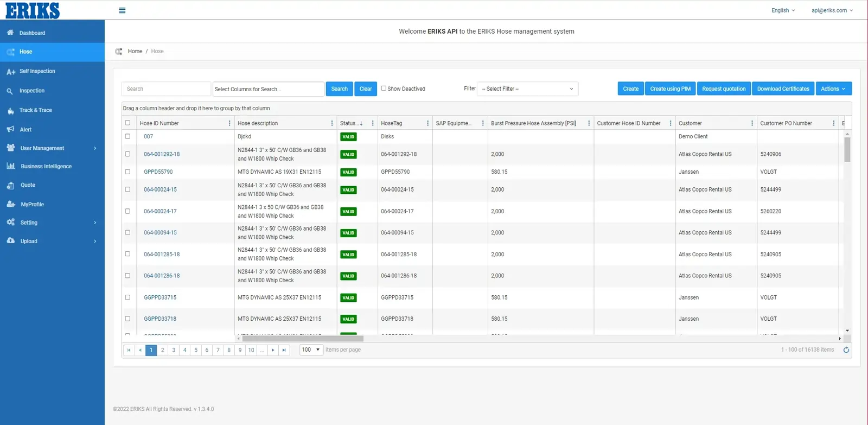Screen dimensions: 868x425
Task: Click the User Management people icon
Action: point(10,148)
